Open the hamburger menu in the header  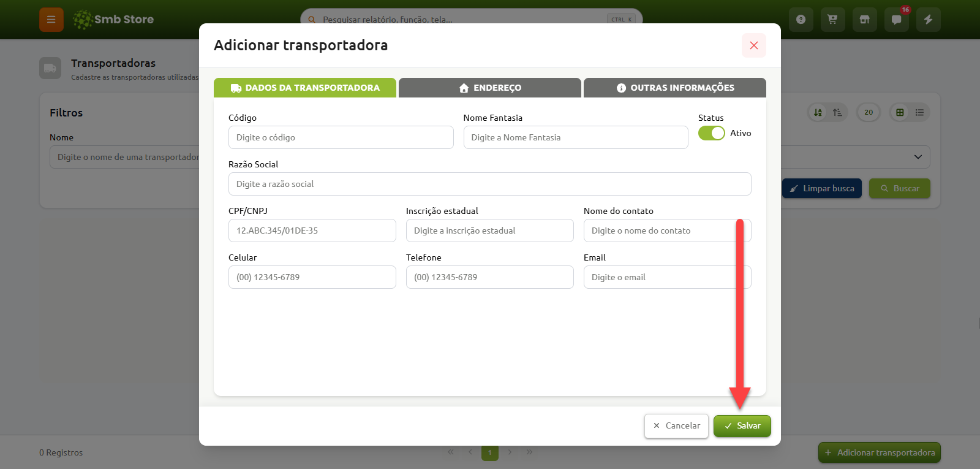[51, 20]
